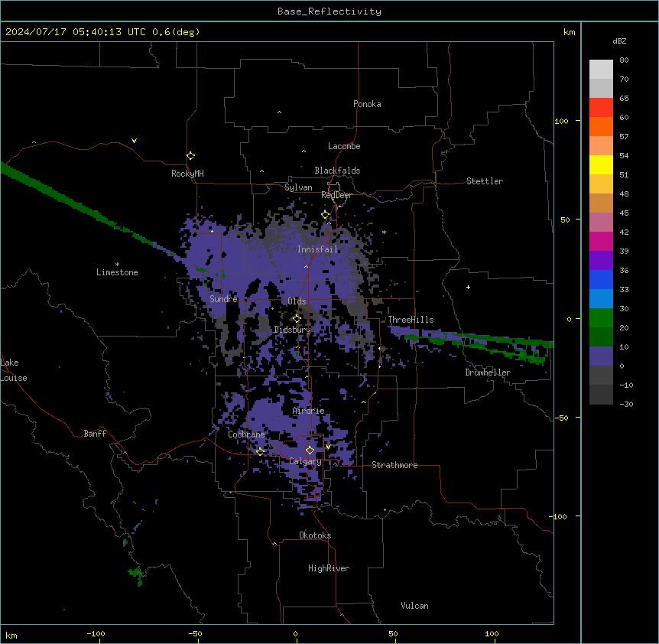Click the Ponoka town label

coord(367,104)
